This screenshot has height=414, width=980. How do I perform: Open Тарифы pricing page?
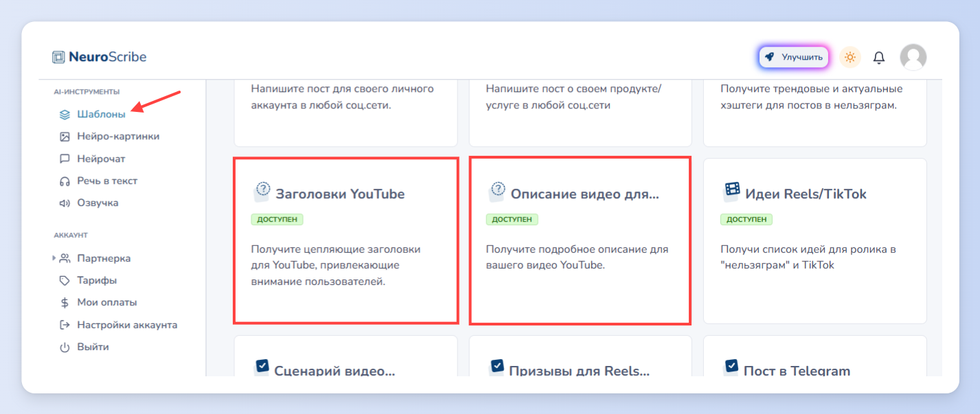(97, 280)
